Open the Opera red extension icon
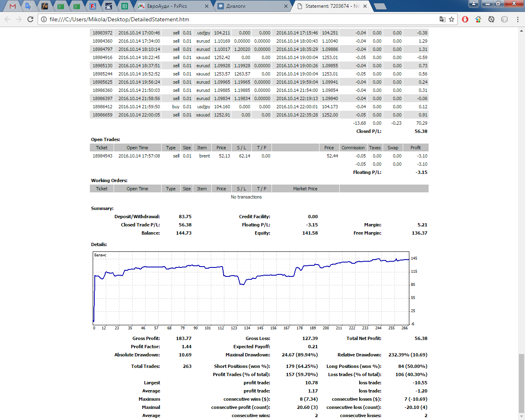525x420 pixels. (x=465, y=19)
